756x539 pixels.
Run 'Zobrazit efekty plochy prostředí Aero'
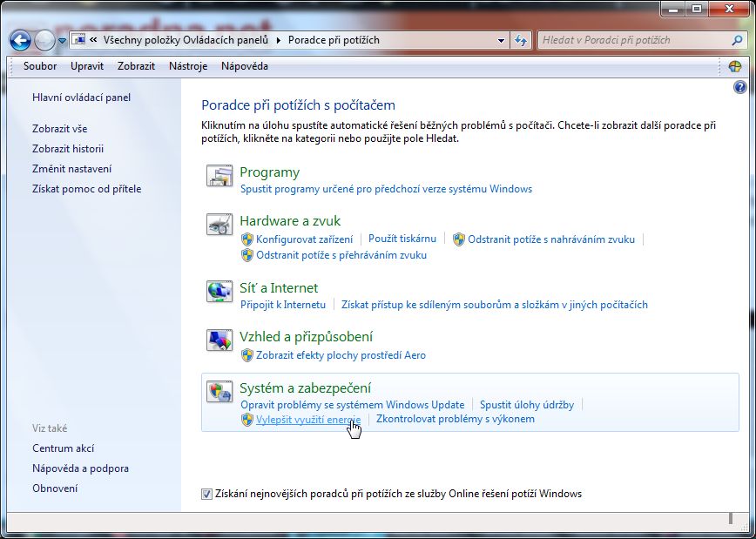(x=341, y=355)
